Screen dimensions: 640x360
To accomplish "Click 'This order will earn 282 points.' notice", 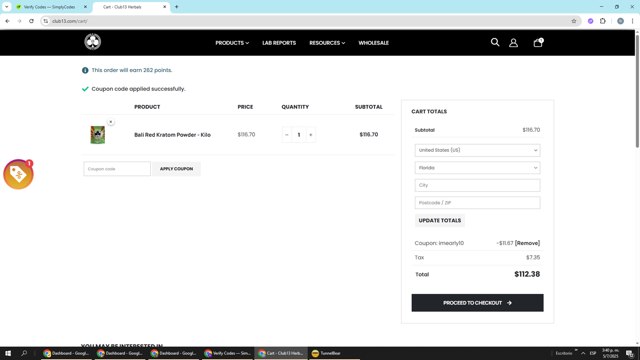I will 131,70.
